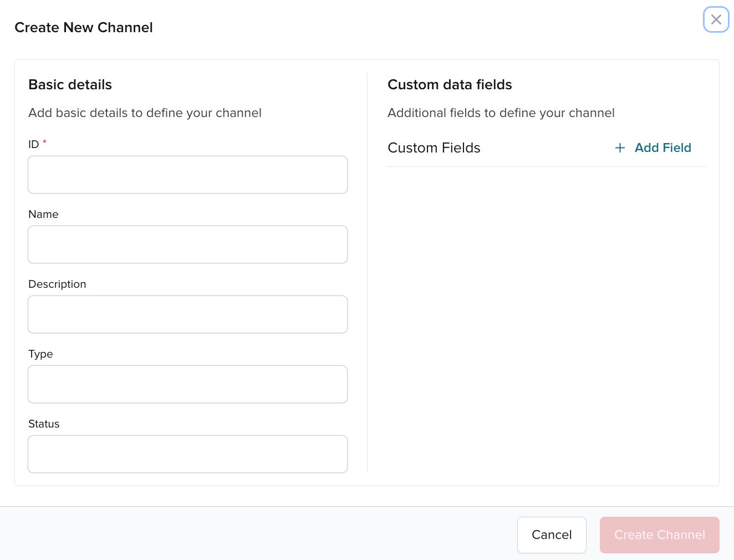734x560 pixels.
Task: Click the Name field label
Action: [x=43, y=214]
